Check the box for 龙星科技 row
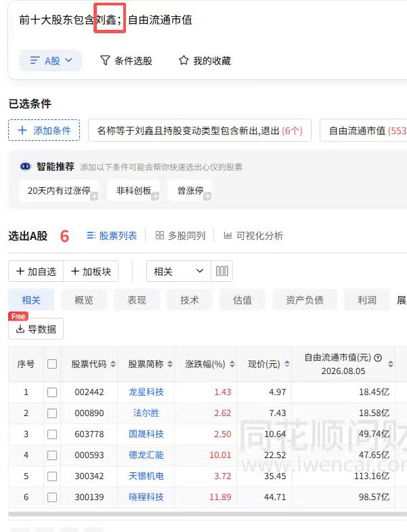Screen dimensions: 407x532 (x=52, y=392)
